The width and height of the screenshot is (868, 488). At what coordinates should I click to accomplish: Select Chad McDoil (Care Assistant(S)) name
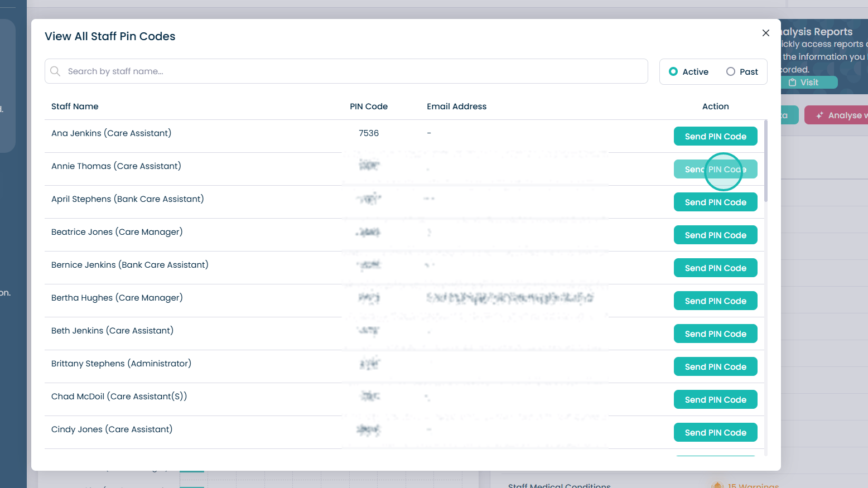tap(119, 397)
